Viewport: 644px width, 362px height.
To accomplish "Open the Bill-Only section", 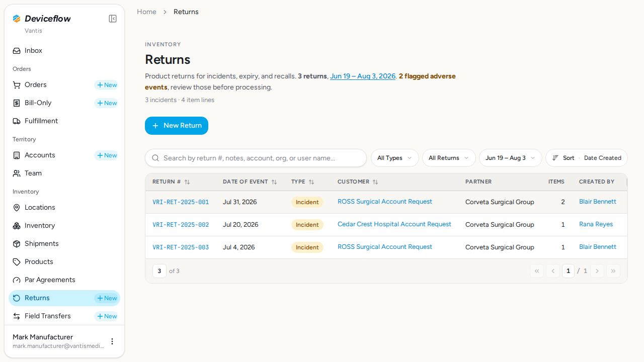I will click(38, 103).
